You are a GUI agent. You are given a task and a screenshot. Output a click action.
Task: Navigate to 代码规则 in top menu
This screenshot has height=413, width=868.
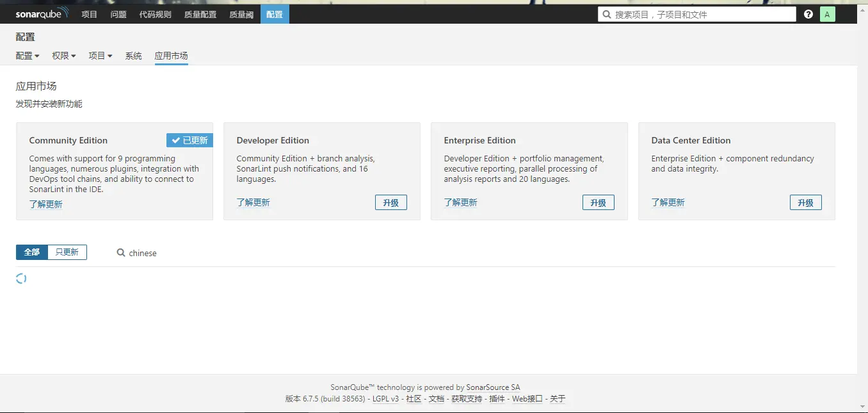pos(154,13)
